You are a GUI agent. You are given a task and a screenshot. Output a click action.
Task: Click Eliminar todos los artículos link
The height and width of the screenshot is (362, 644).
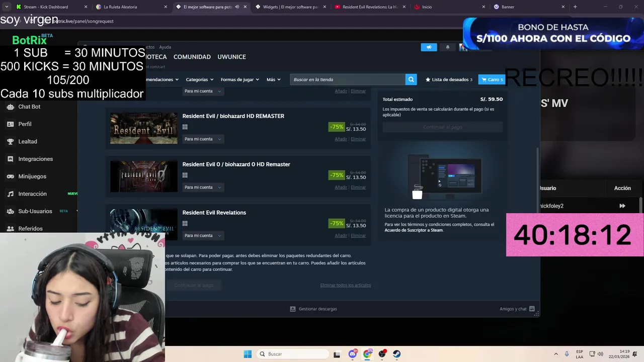pos(345,285)
